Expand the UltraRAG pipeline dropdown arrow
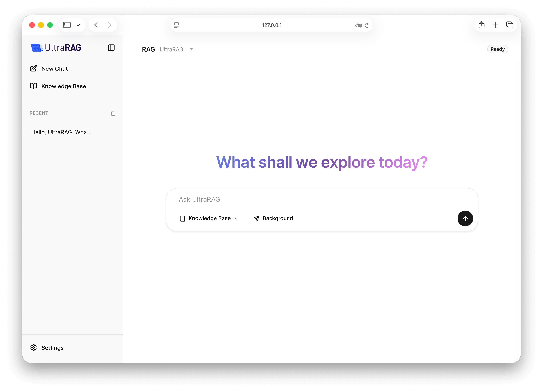Screen dimensions: 543x392 [191, 49]
